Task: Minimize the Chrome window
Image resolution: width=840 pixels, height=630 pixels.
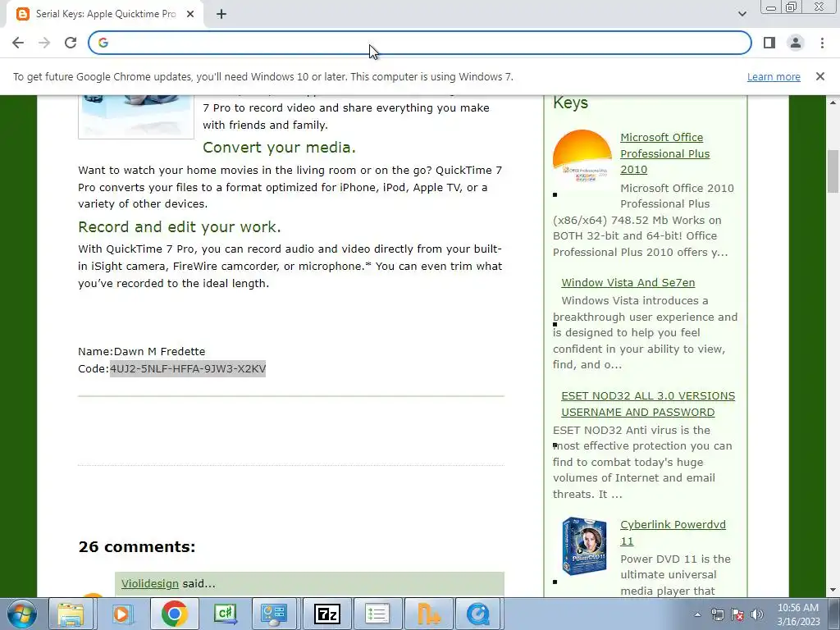Action: click(771, 7)
